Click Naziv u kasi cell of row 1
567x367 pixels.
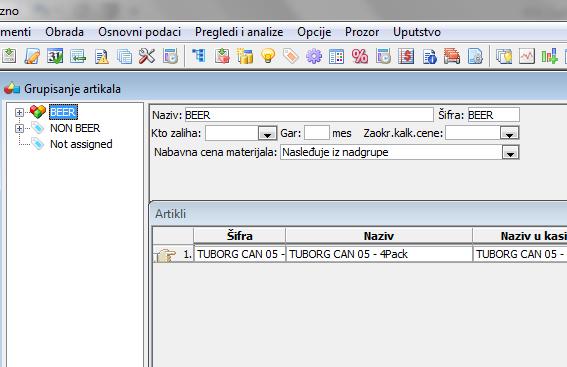pyautogui.click(x=520, y=254)
